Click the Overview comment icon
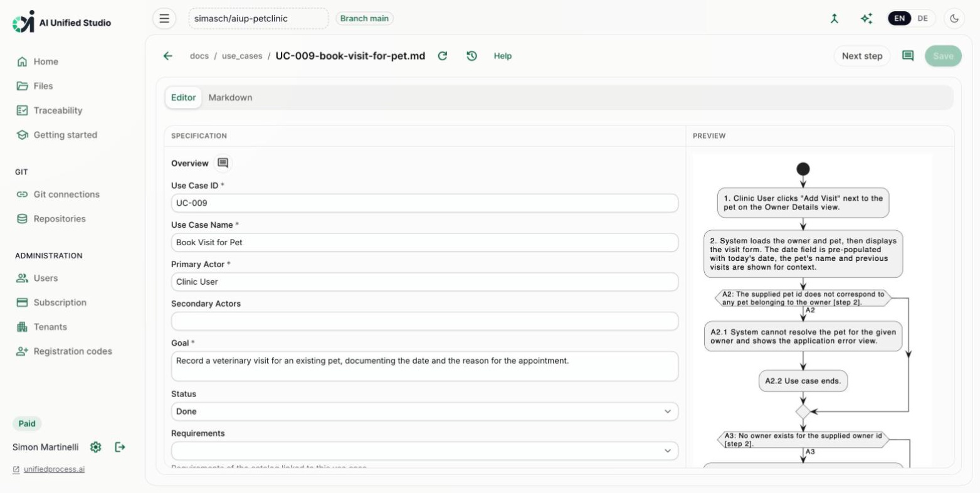This screenshot has height=493, width=980. 223,163
